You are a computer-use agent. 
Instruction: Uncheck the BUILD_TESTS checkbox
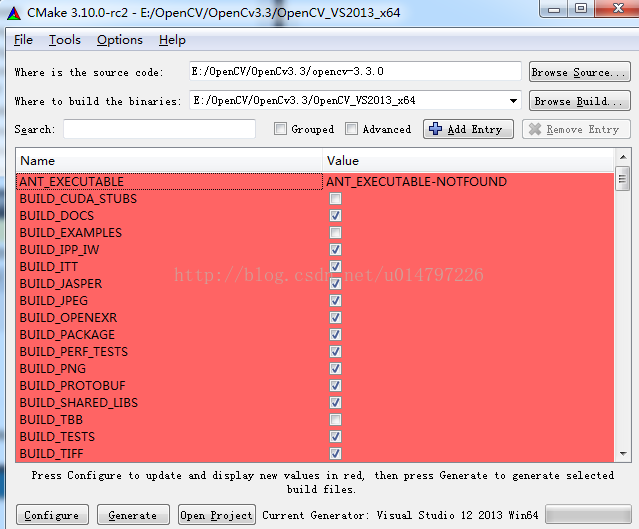335,437
